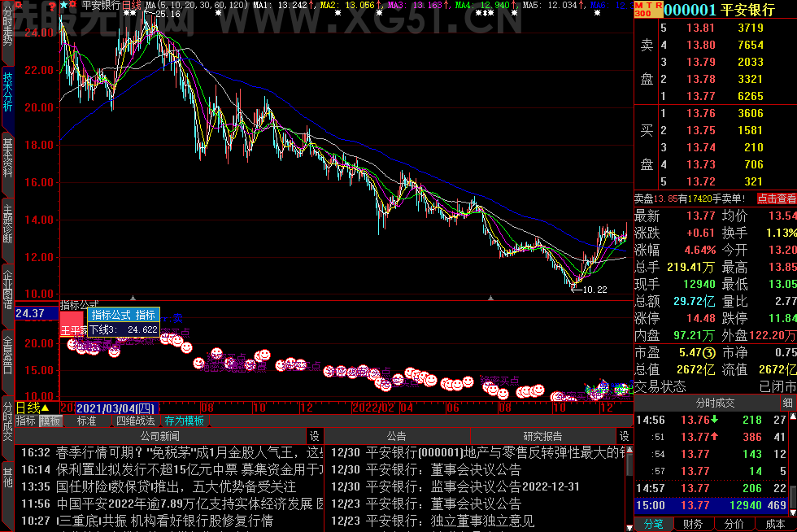
Task: Click the red 点击查看 button
Action: (777, 198)
